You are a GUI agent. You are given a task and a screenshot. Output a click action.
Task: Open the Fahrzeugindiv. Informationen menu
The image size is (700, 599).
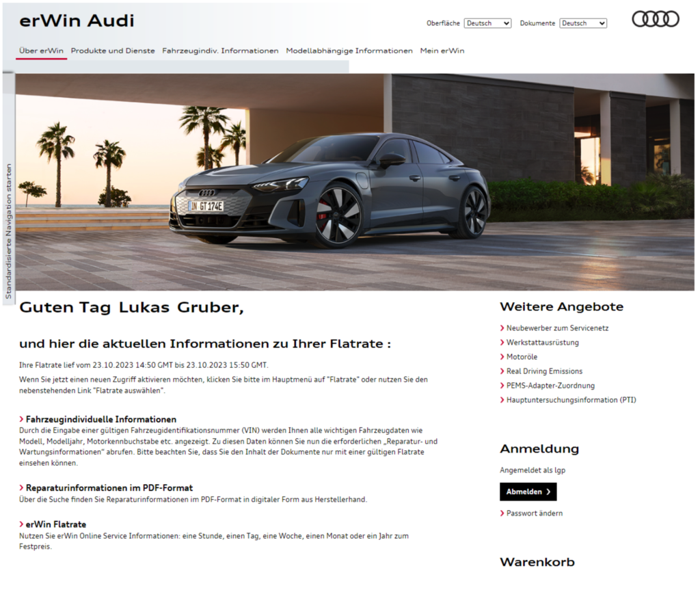click(x=220, y=51)
